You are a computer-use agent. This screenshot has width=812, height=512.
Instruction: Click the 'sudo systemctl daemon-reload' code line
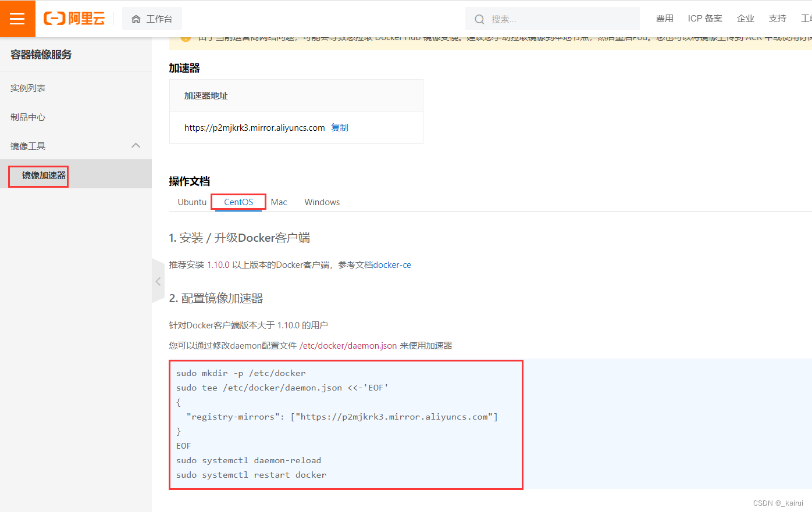coord(248,460)
